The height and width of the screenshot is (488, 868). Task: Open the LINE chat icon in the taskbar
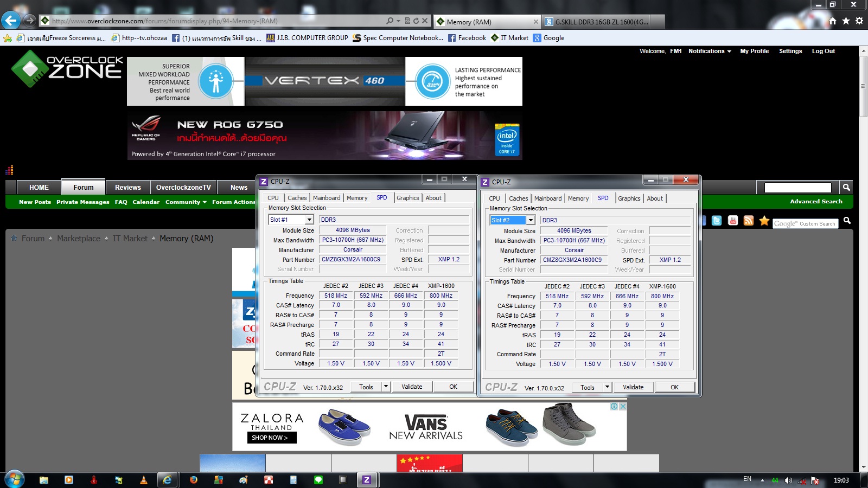(x=318, y=480)
